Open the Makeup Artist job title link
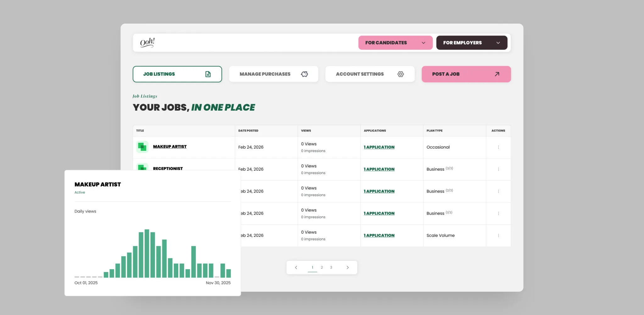This screenshot has height=315, width=644. 170,147
